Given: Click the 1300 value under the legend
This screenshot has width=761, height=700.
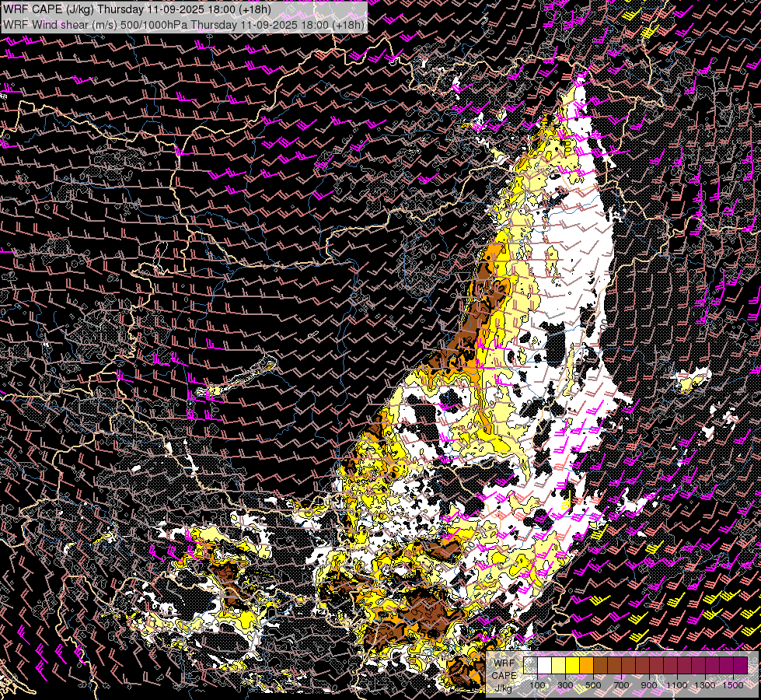Looking at the screenshot, I should point(705,685).
